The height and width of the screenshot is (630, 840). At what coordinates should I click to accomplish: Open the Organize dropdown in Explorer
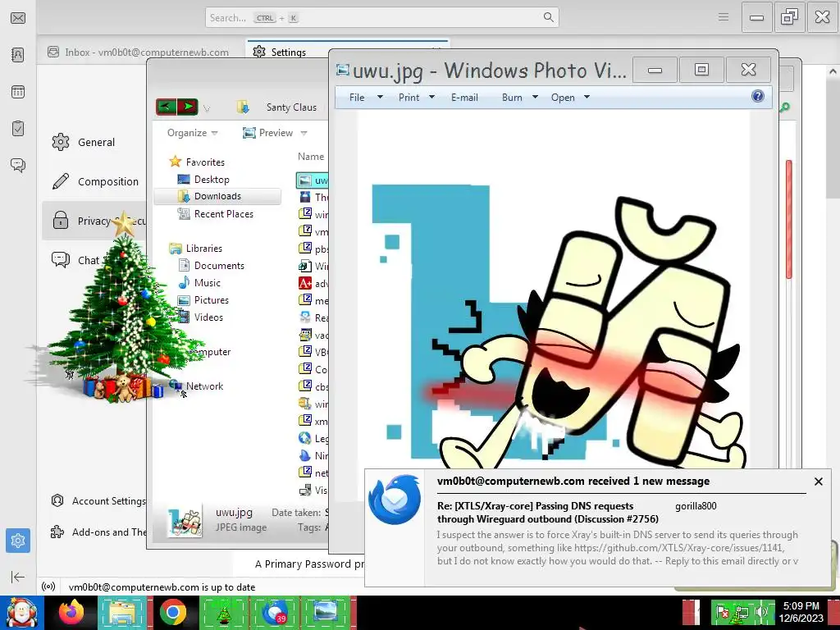tap(192, 133)
